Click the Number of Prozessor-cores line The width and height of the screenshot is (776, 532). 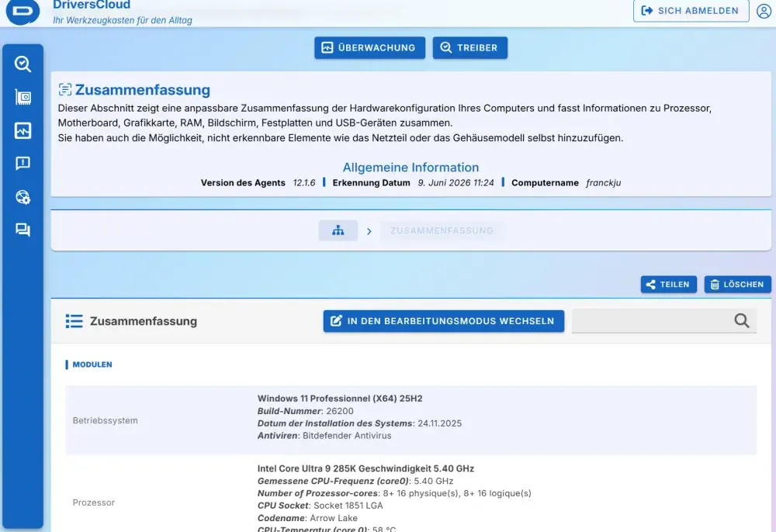pyautogui.click(x=394, y=493)
